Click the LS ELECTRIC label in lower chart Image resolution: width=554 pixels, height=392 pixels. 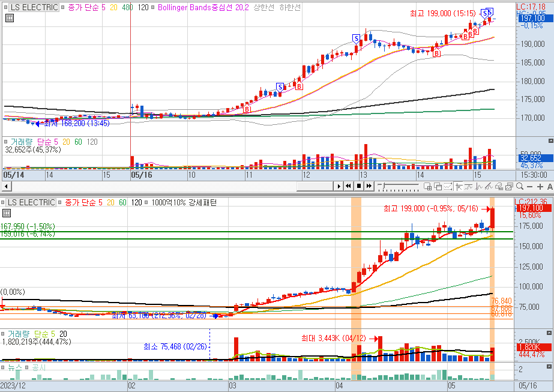(31, 202)
